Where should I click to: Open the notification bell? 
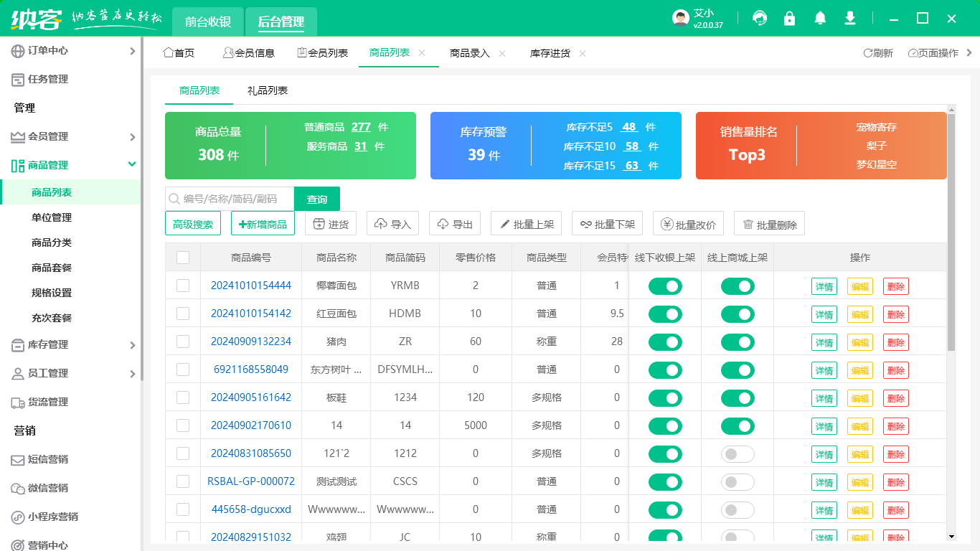820,19
